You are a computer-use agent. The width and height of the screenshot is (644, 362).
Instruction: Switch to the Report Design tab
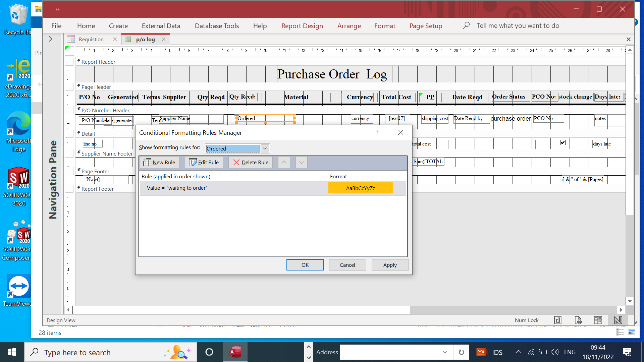302,26
